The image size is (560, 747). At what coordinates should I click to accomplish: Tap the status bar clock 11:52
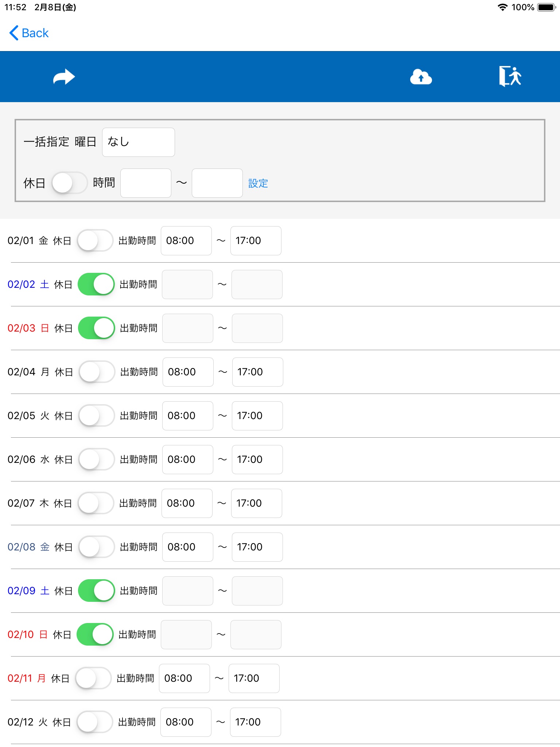click(15, 7)
